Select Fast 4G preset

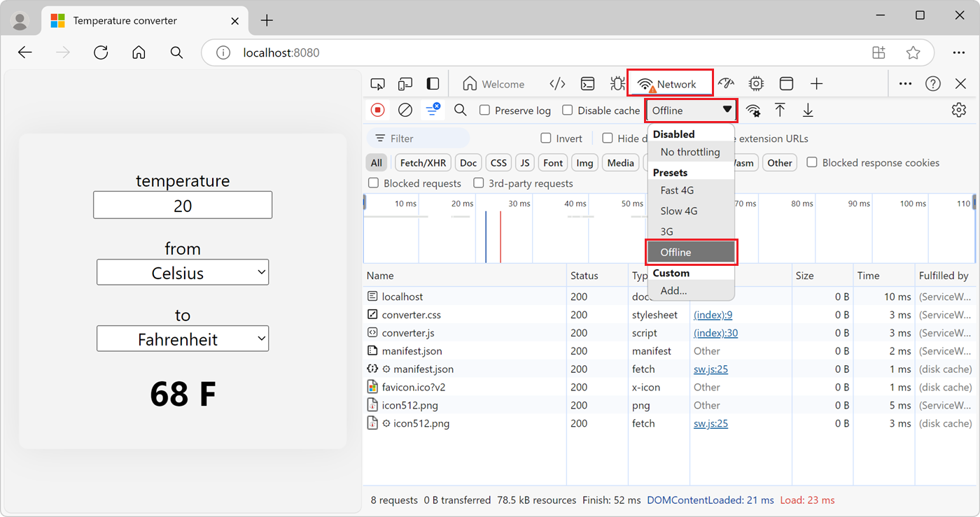click(690, 190)
